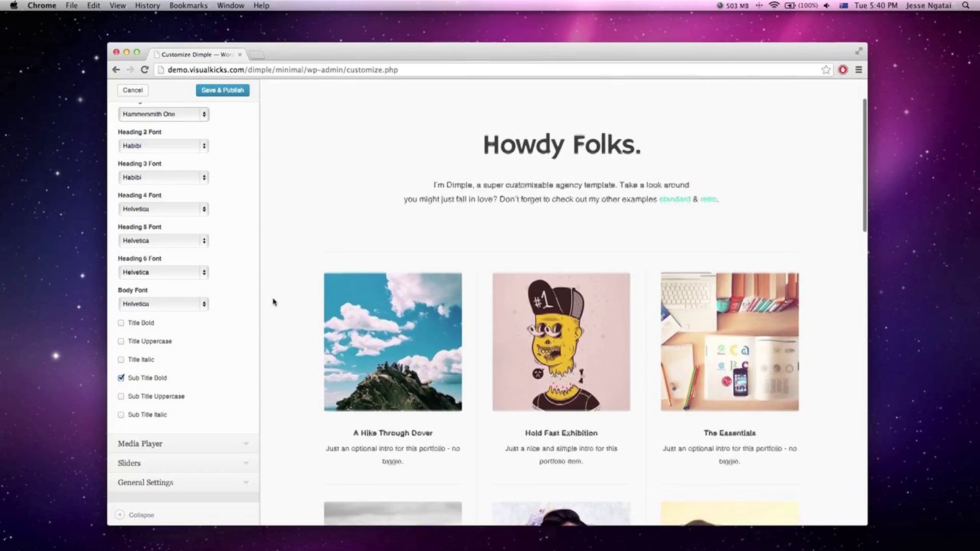The image size is (980, 551).
Task: Enable the Title Italic checkbox
Action: 121,360
